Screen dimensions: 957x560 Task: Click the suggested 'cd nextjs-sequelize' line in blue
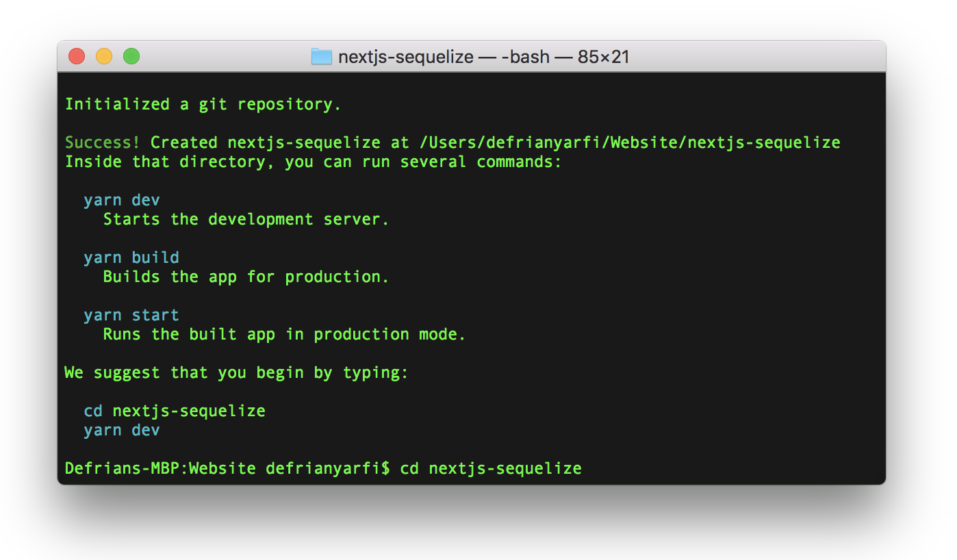click(175, 411)
